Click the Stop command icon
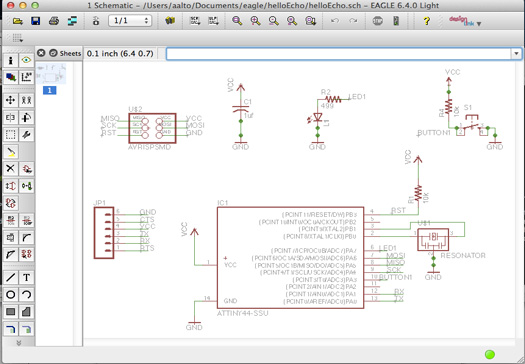525x364 pixels. click(x=378, y=21)
